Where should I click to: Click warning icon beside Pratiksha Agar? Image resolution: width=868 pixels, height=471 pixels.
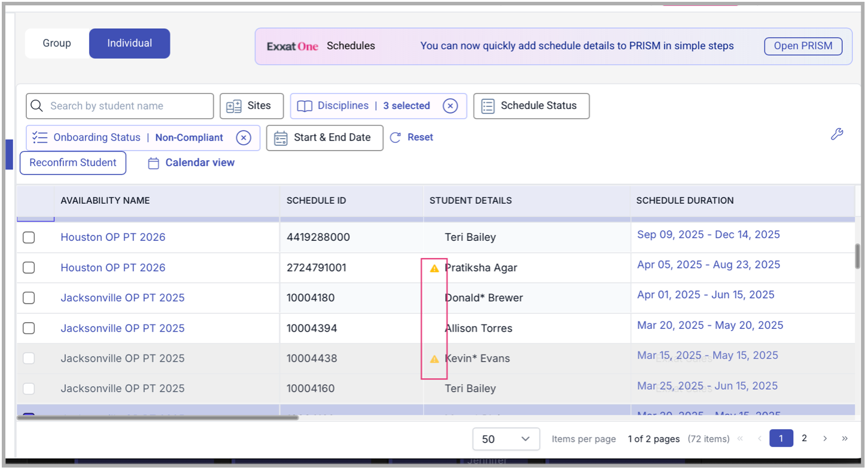pos(434,268)
